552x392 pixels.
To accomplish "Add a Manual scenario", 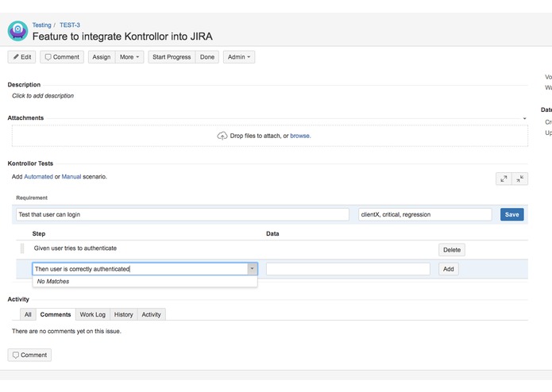I will [71, 176].
